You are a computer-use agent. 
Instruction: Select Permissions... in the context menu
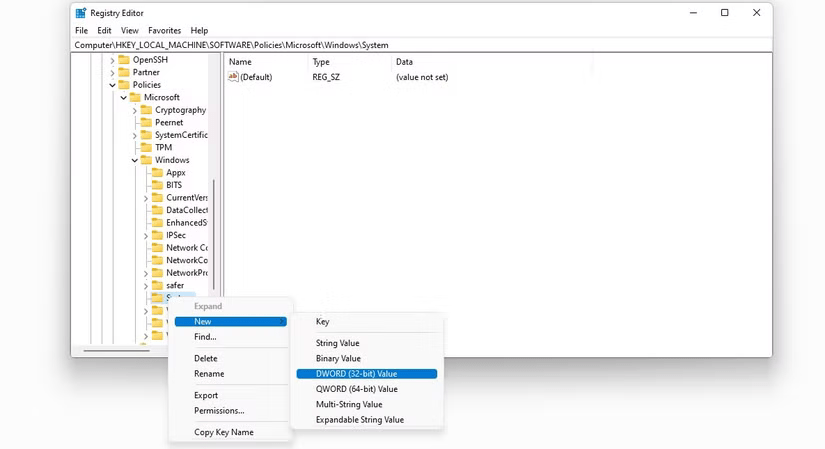click(219, 410)
